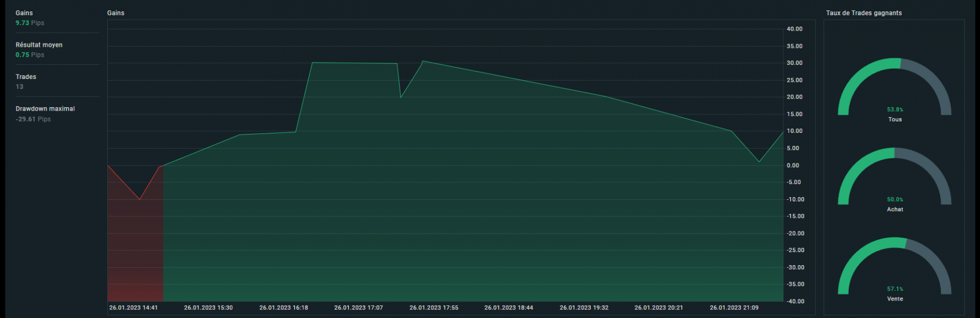Screen dimensions: 980x318
Task: Click the 26.01.2023 20:21 time axis label
Action: pos(659,308)
